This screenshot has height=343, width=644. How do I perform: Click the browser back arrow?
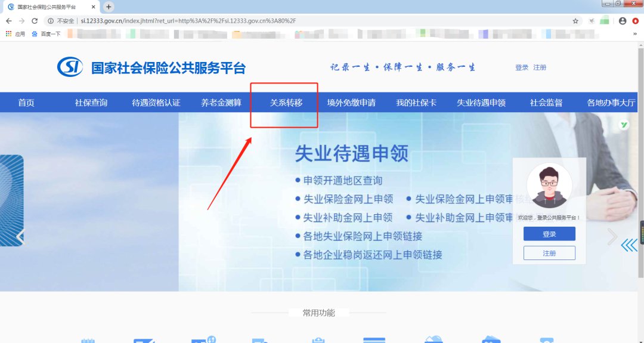click(8, 21)
